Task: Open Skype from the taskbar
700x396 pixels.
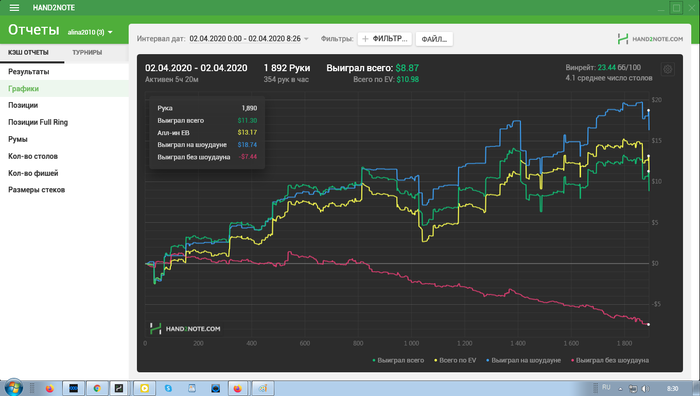Action: pos(168,388)
